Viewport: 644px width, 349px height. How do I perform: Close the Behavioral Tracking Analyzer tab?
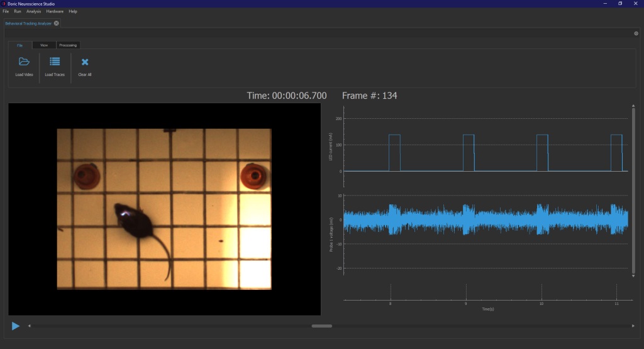(x=57, y=23)
